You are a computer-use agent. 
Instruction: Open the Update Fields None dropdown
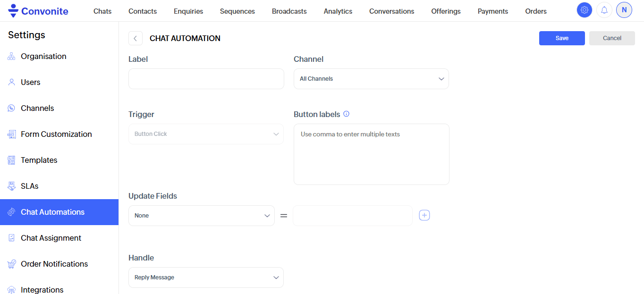(202, 216)
